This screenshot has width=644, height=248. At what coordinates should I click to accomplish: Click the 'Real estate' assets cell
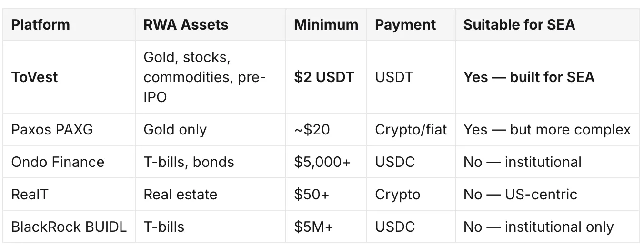180,194
